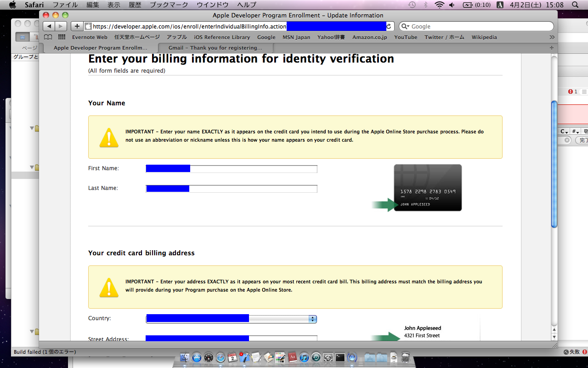Click the Last Name field

(x=232, y=189)
